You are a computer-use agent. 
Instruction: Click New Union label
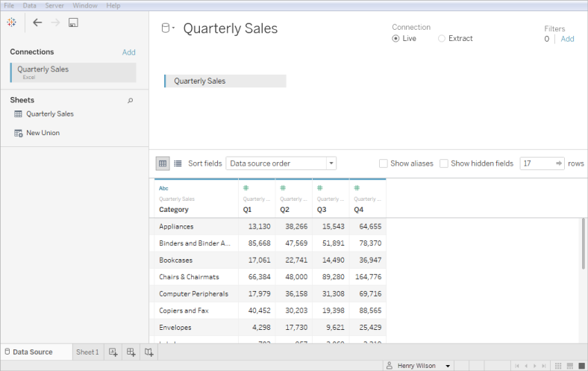pos(43,133)
